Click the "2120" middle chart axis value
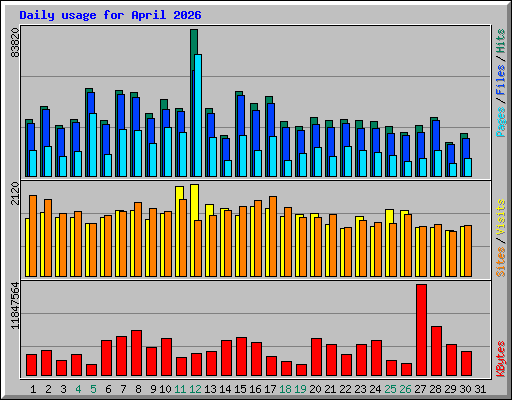Image resolution: width=512 pixels, height=400 pixels. [x=15, y=193]
